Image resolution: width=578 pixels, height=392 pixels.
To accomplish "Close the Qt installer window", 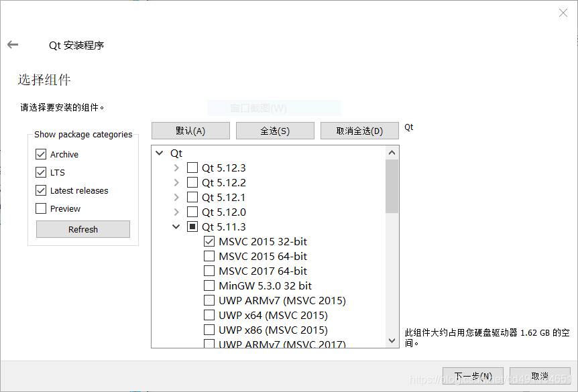I will coord(563,13).
